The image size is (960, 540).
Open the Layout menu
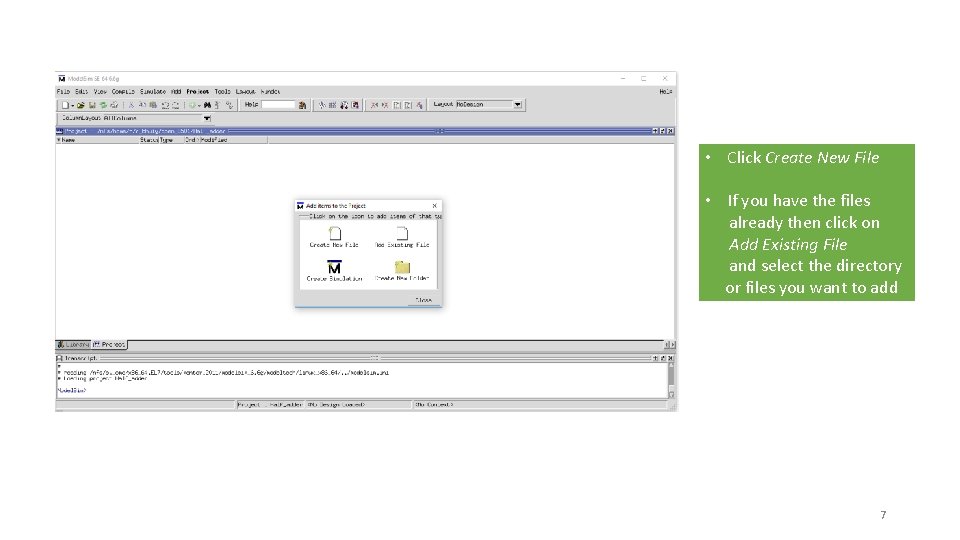tap(246, 91)
